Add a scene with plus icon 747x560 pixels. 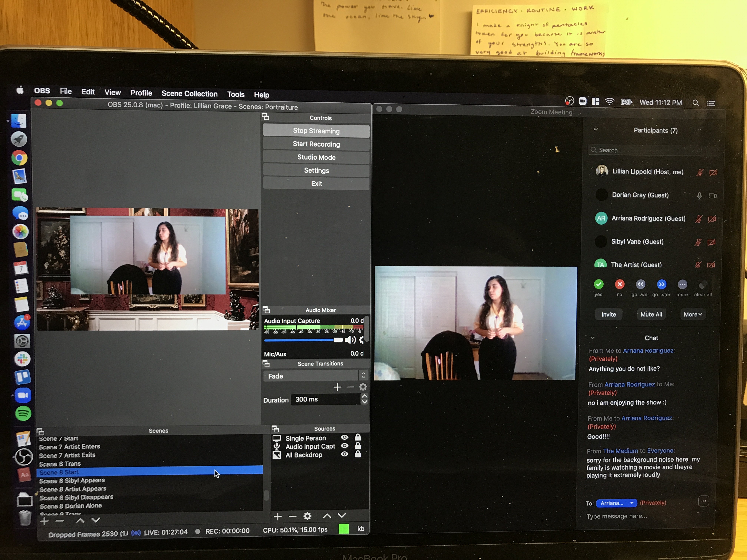tap(44, 521)
